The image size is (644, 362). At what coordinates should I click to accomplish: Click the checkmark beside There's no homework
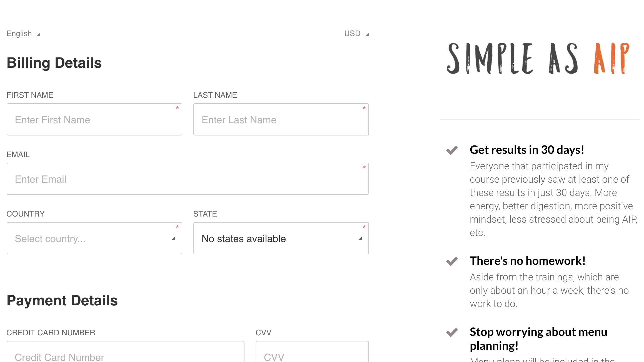pos(452,261)
